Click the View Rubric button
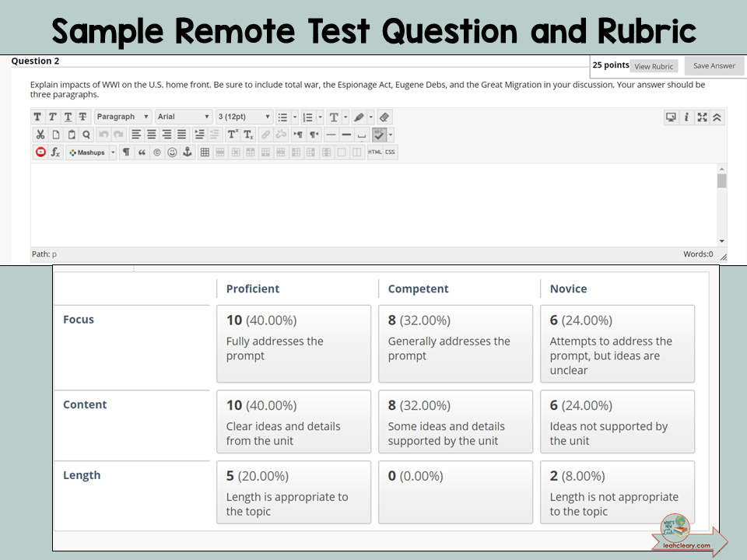747x560 pixels. tap(654, 66)
